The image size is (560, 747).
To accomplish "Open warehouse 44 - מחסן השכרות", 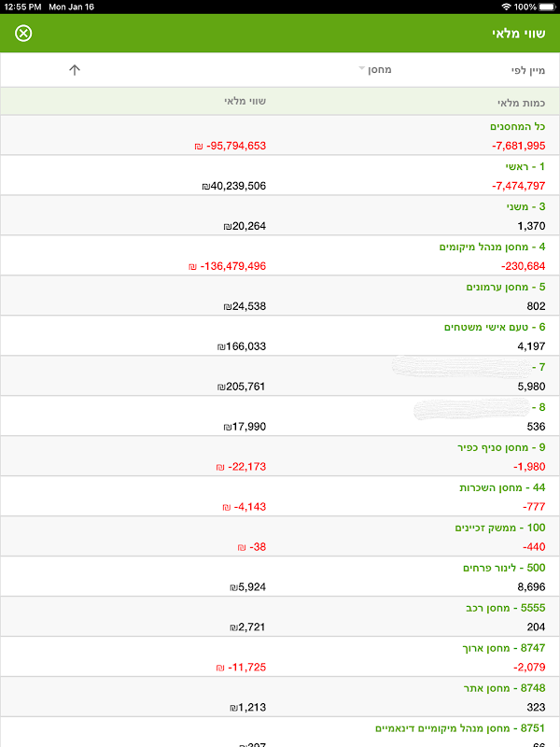I will 280,497.
